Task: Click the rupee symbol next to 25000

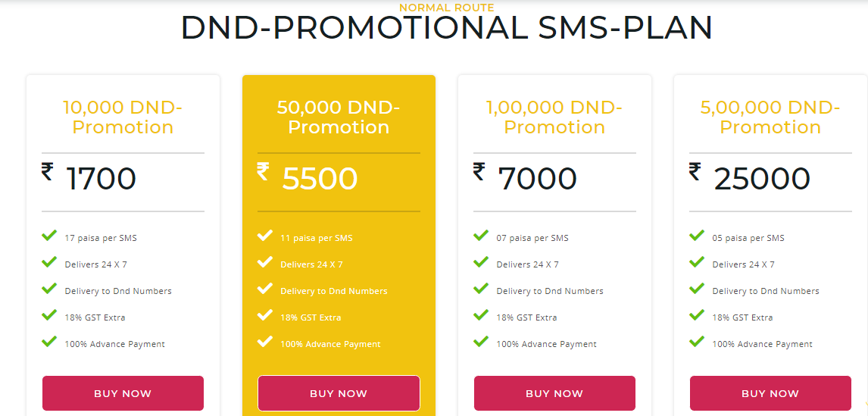Action: pos(695,171)
